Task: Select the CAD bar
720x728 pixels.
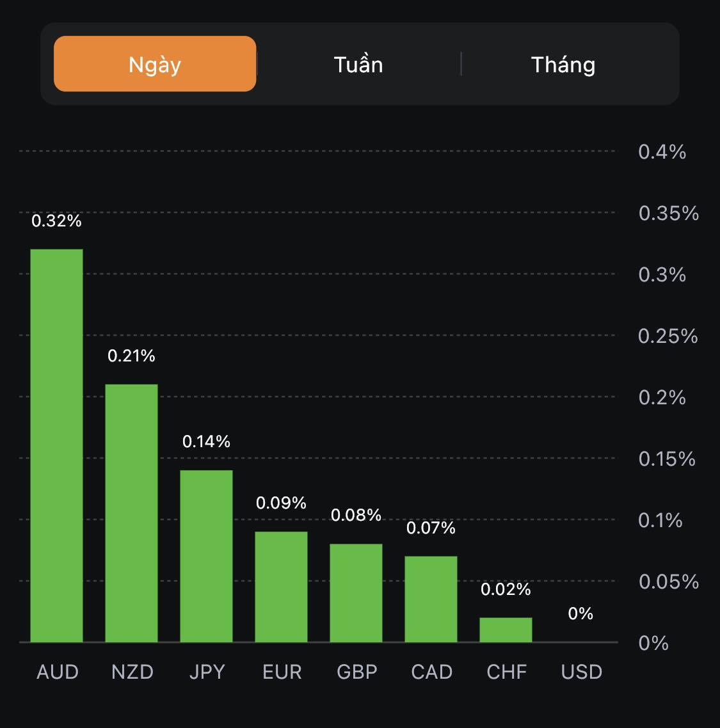Action: pos(431,599)
